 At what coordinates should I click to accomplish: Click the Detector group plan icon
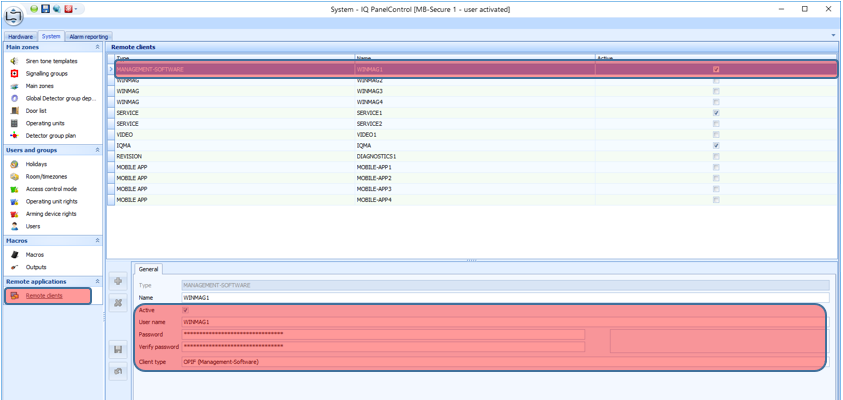[x=15, y=135]
